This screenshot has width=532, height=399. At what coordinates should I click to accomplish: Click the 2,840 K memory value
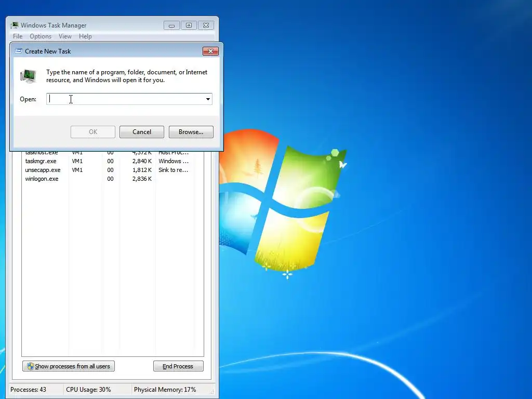pos(142,161)
